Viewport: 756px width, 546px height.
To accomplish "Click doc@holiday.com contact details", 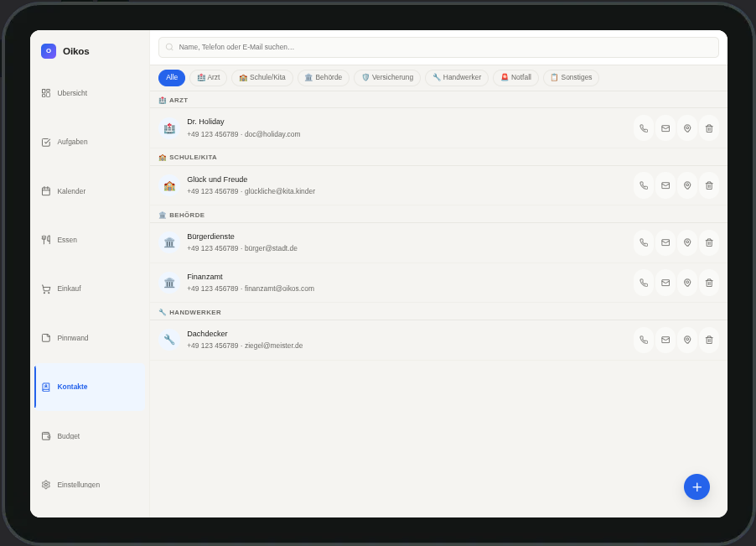I will pos(244,134).
